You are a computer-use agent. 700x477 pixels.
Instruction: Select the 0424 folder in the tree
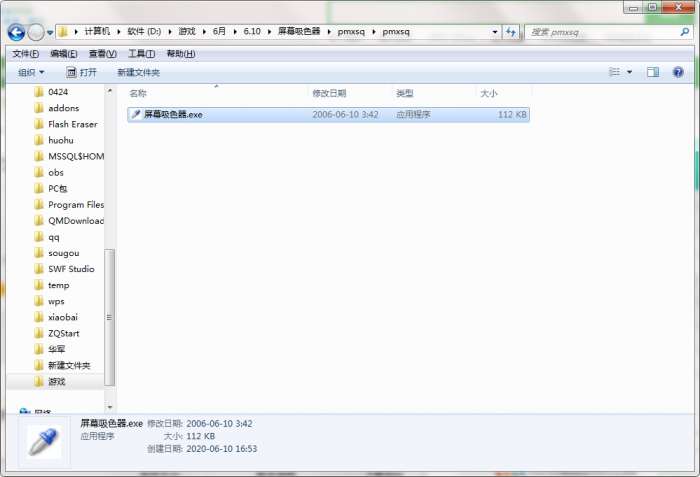[58, 92]
